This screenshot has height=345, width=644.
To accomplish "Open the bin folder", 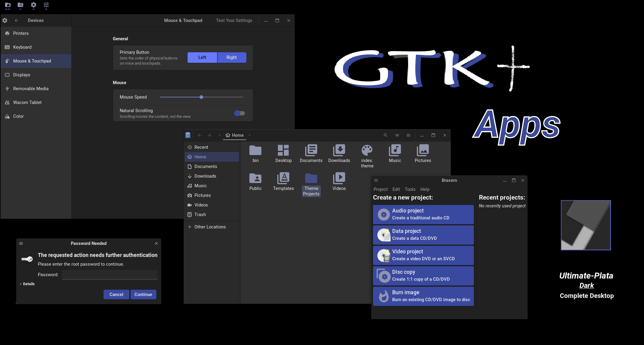I will [x=255, y=154].
